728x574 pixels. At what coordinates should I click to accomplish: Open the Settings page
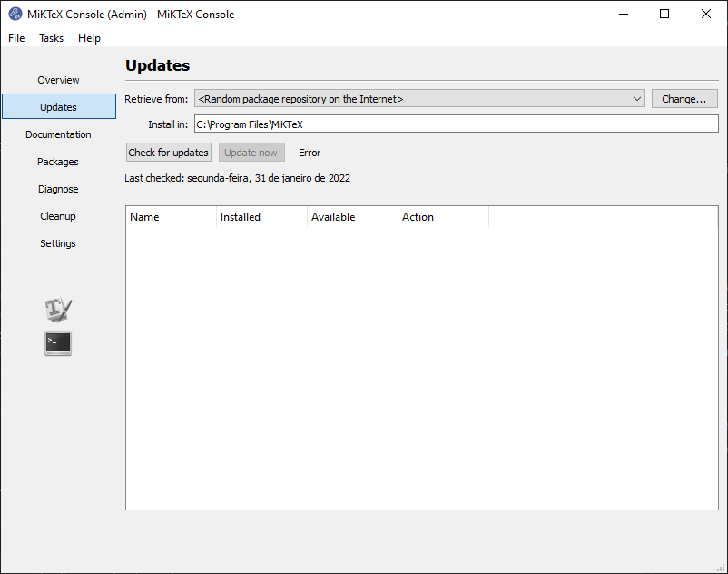(x=57, y=242)
